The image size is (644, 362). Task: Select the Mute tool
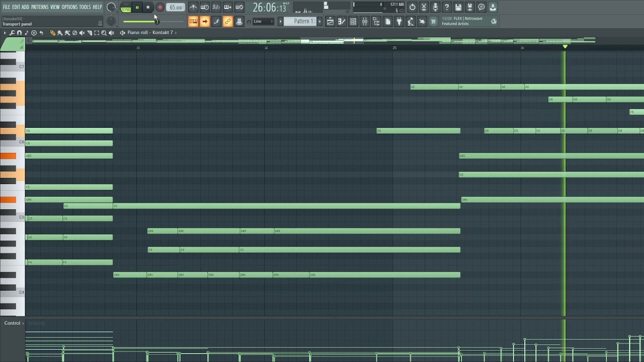click(82, 33)
